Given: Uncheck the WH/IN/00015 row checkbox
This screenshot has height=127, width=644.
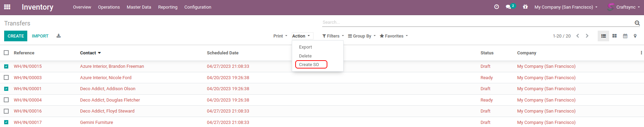Looking at the screenshot, I should (6, 66).
